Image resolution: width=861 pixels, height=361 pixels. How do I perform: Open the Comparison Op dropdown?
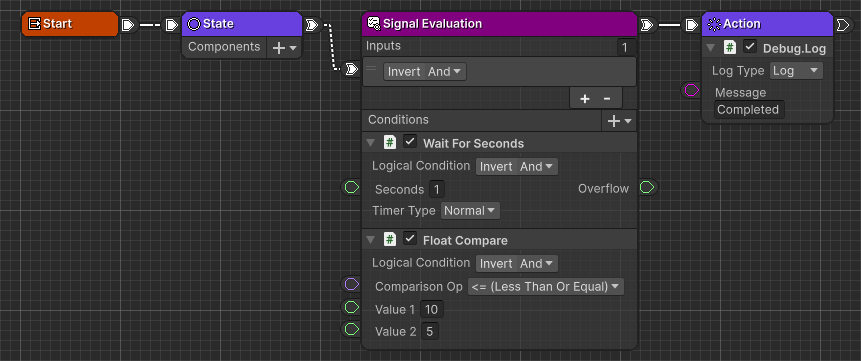[x=546, y=287]
